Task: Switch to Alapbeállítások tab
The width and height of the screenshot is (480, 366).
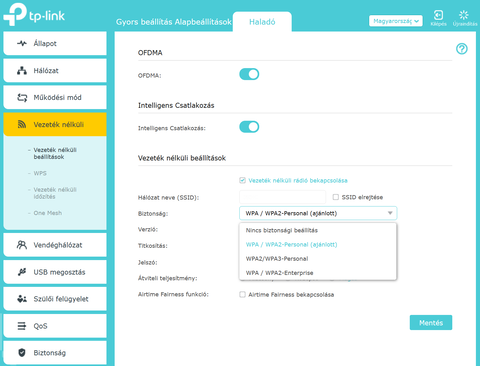Action: tap(203, 22)
